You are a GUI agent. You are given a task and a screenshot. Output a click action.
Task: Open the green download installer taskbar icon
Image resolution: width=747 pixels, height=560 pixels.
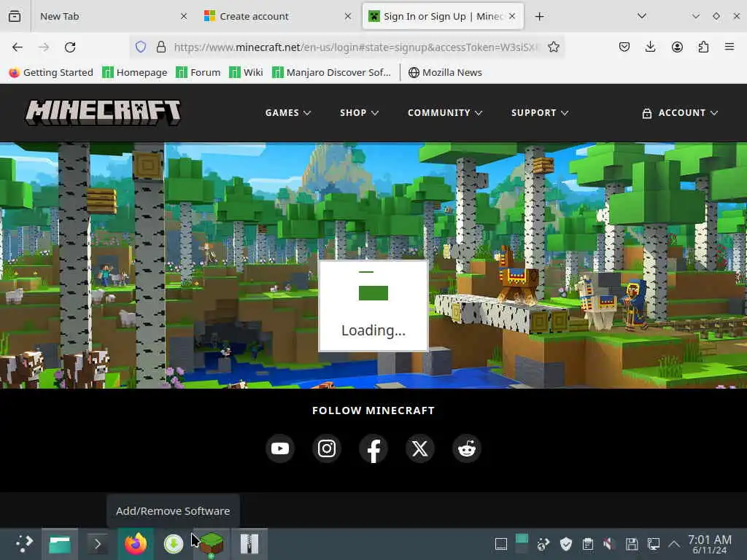pyautogui.click(x=174, y=544)
